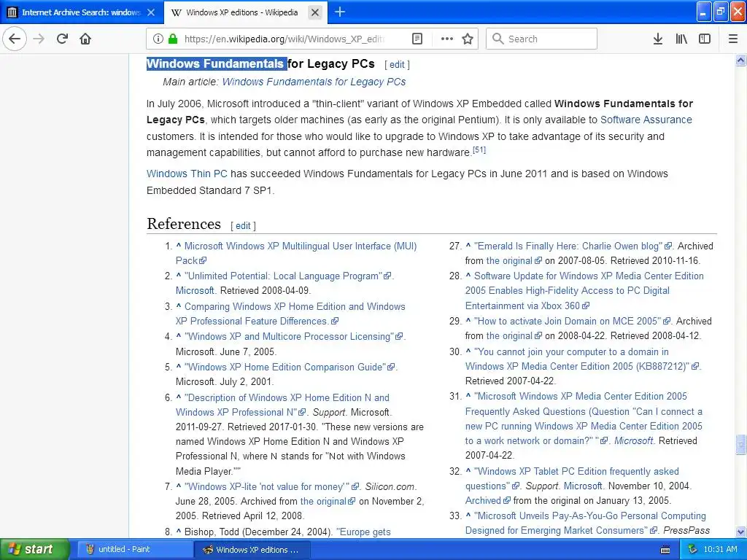This screenshot has height=560, width=747.
Task: Open main article Windows Fundamentals for Legacy PCs
Action: coord(314,82)
